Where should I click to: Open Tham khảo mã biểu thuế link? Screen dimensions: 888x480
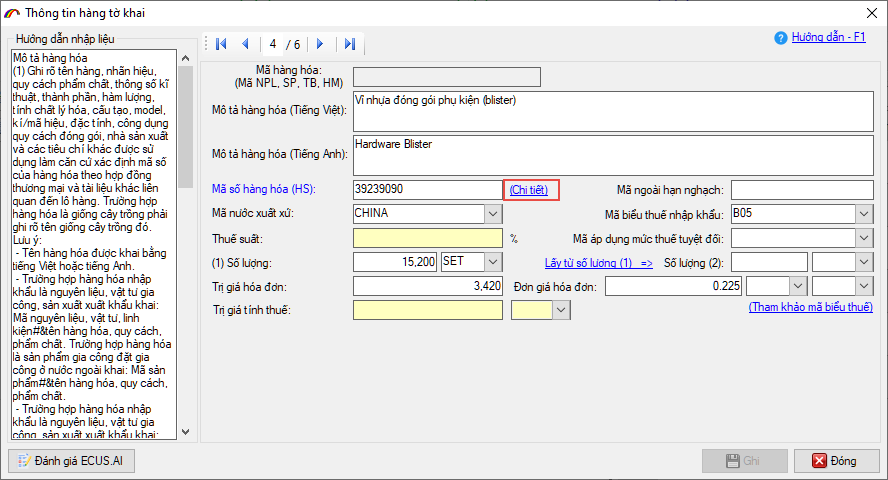[810, 307]
